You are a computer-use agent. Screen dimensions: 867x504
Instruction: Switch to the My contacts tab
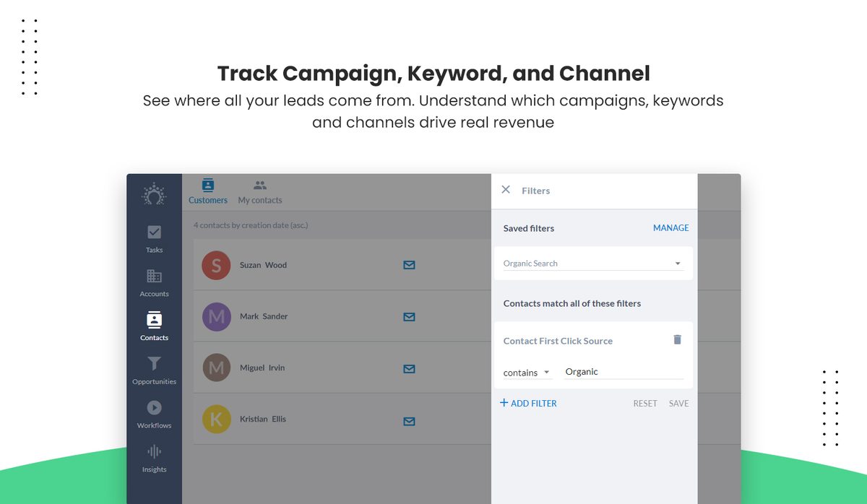click(260, 192)
